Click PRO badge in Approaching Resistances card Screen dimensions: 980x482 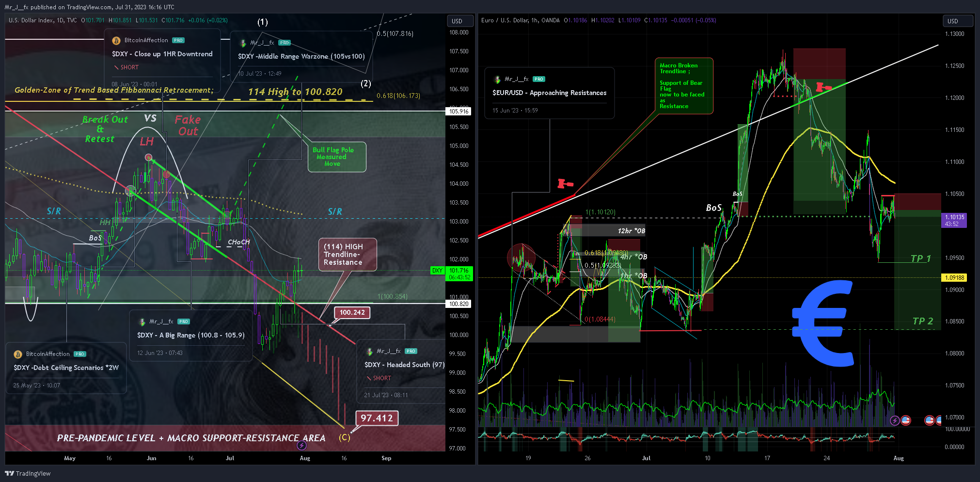[x=539, y=79]
